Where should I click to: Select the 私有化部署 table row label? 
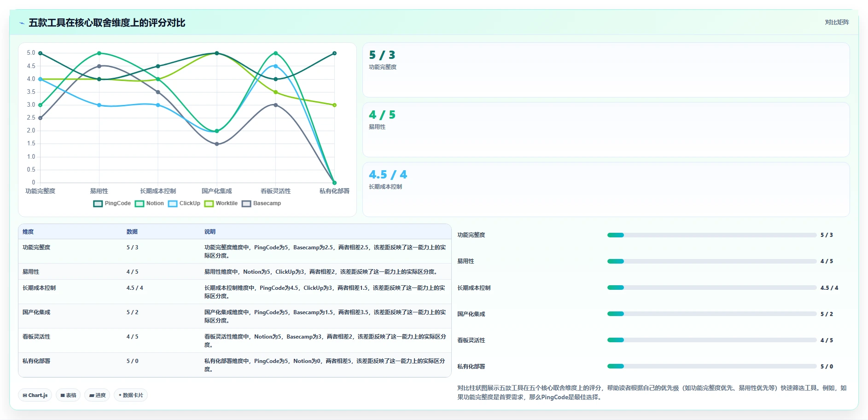36,361
